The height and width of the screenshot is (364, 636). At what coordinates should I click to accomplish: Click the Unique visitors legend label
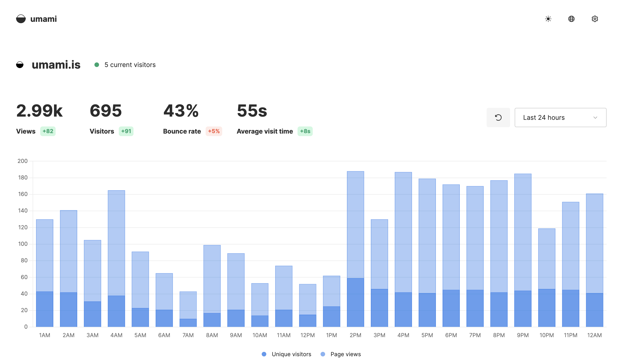(x=291, y=354)
